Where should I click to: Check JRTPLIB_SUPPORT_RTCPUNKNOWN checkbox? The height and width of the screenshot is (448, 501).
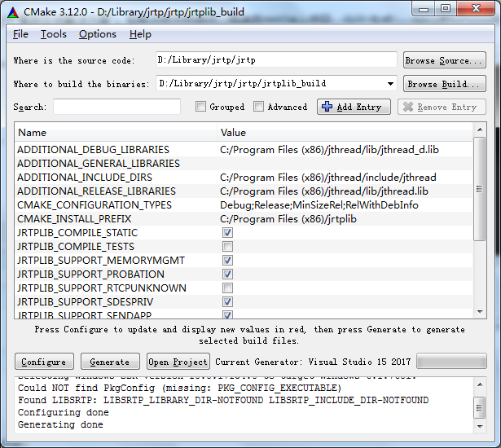227,288
